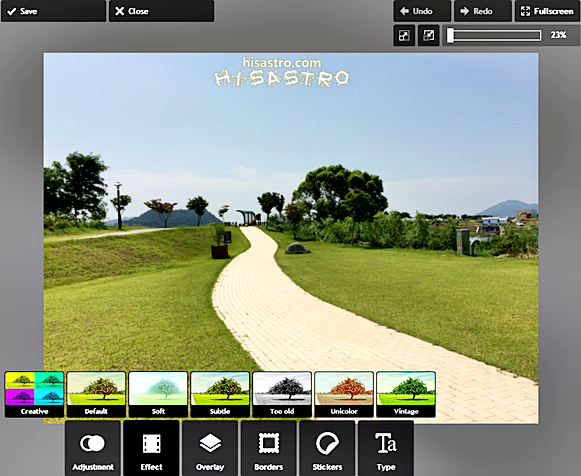Select the Subtle effect category

[220, 394]
